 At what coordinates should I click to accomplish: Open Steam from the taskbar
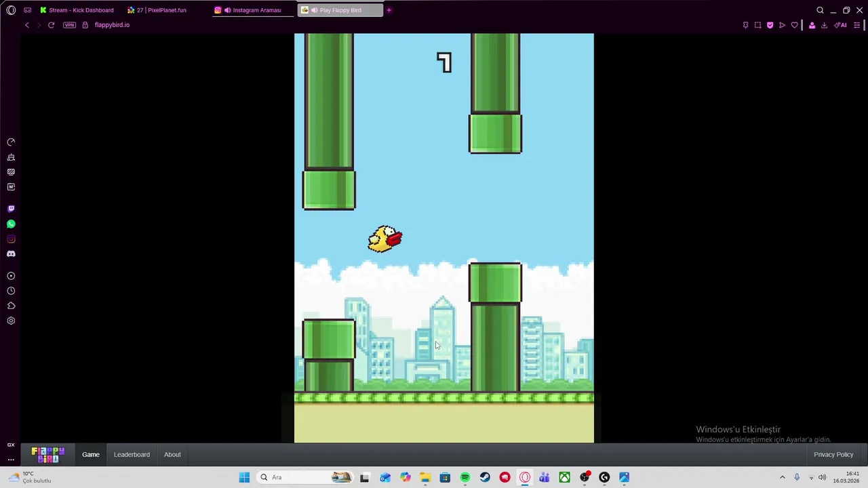click(x=485, y=477)
